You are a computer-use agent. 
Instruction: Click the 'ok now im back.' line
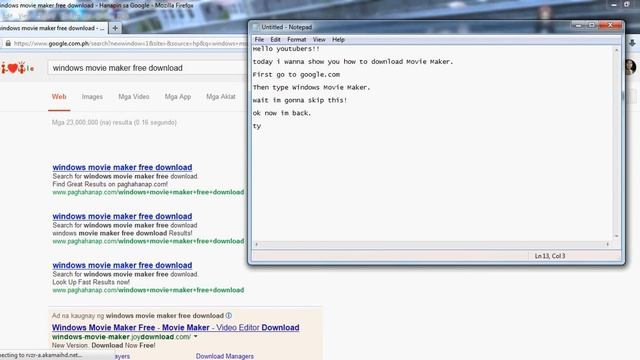pos(282,113)
